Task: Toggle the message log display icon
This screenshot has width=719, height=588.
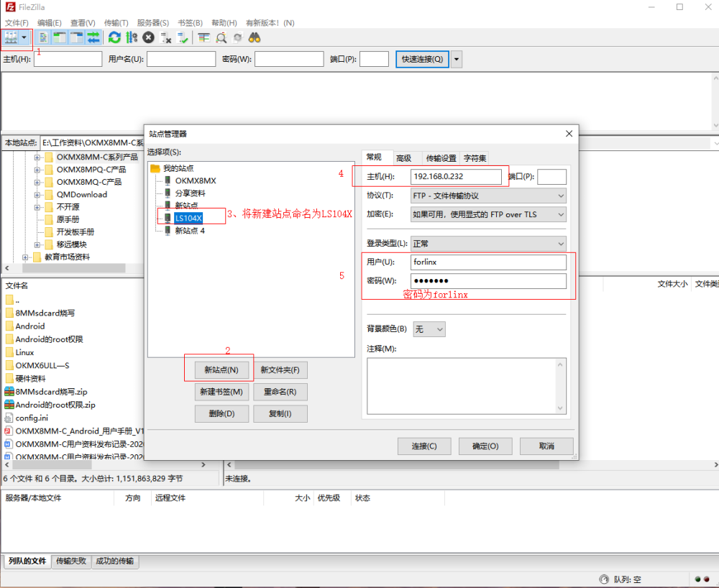Action: (43, 37)
